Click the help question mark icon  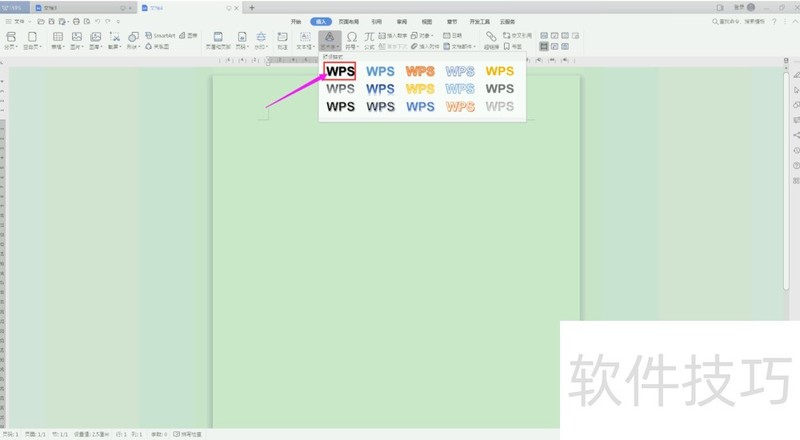[x=774, y=21]
